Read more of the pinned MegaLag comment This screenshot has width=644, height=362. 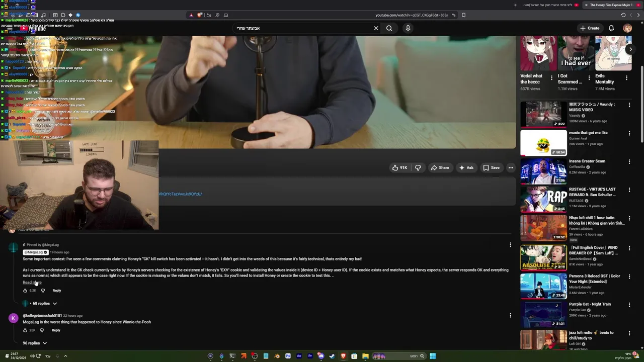click(32, 283)
